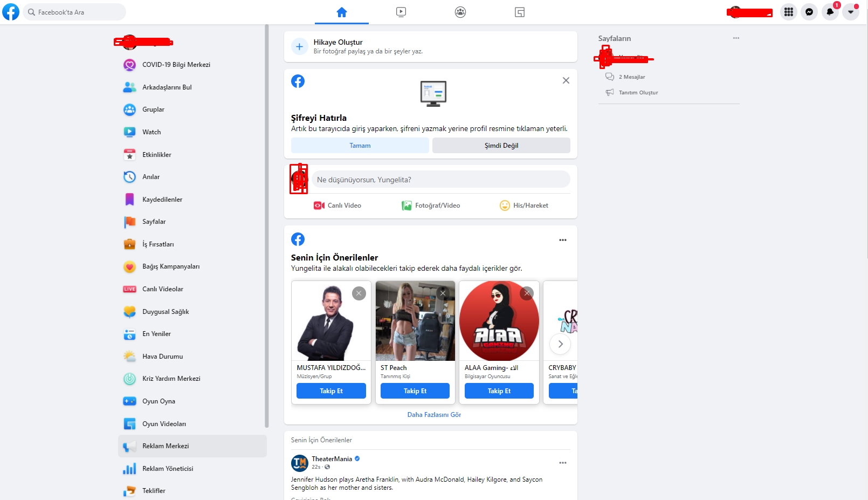Click the plus icon for Hikaye Oluştur
Image resolution: width=868 pixels, height=500 pixels.
click(x=300, y=46)
